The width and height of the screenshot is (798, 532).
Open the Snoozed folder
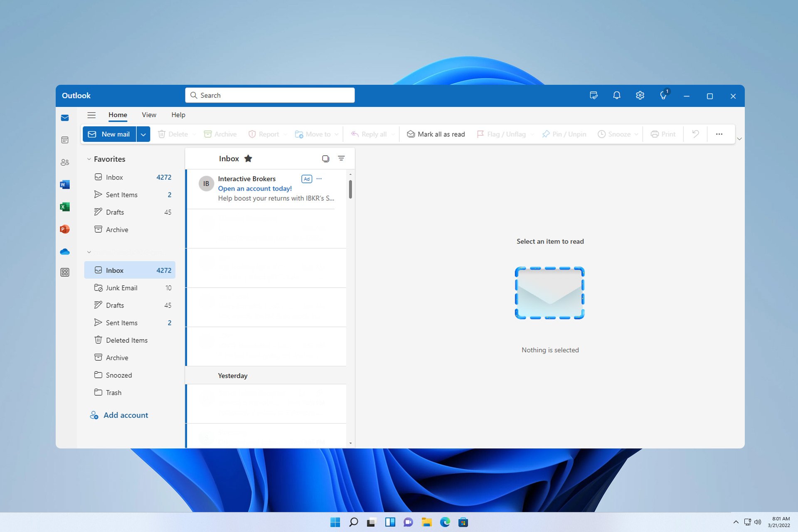tap(130, 375)
